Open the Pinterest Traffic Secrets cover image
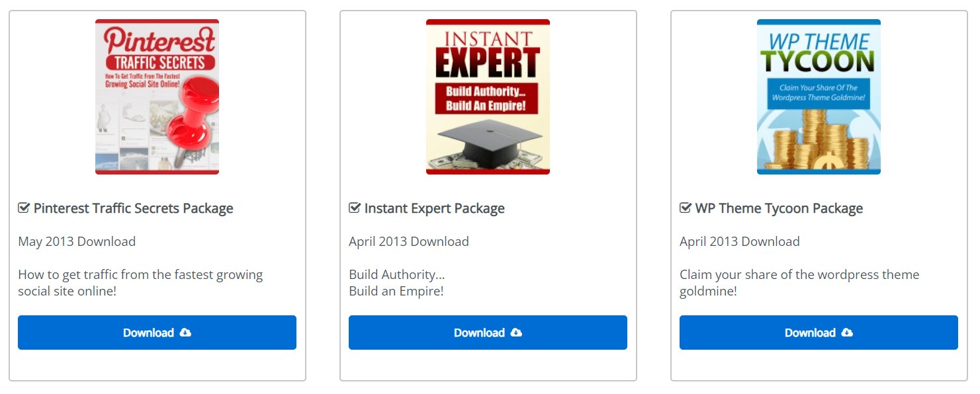 157,97
